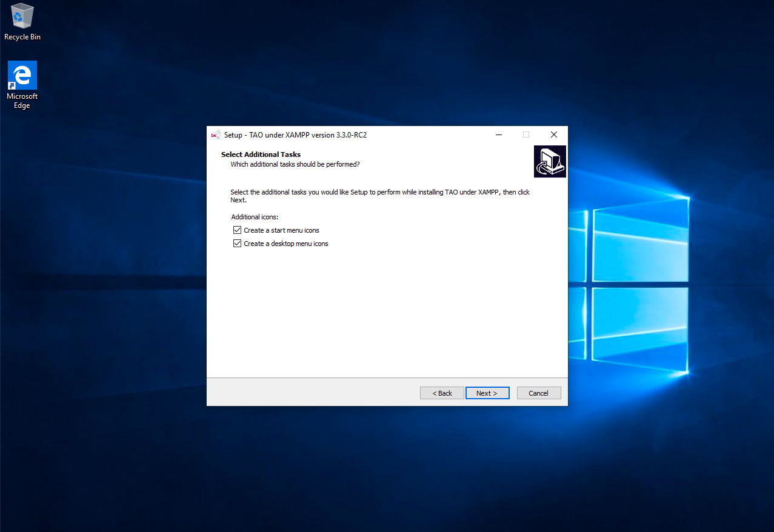Cancel the TAO under XAMPP installation
Viewport: 774px width, 532px height.
coord(538,393)
